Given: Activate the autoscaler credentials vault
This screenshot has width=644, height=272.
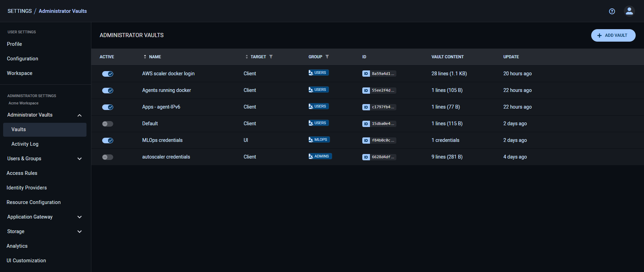Looking at the screenshot, I should tap(108, 157).
